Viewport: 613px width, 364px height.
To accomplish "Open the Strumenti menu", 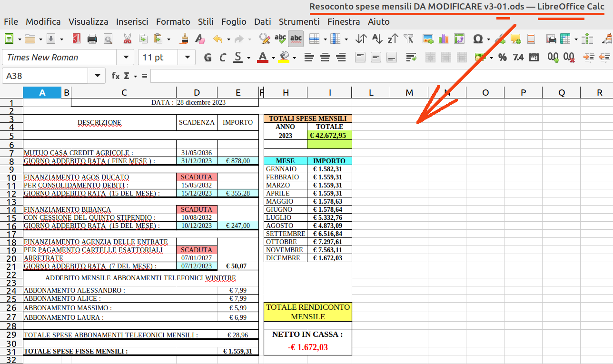I will click(x=299, y=21).
